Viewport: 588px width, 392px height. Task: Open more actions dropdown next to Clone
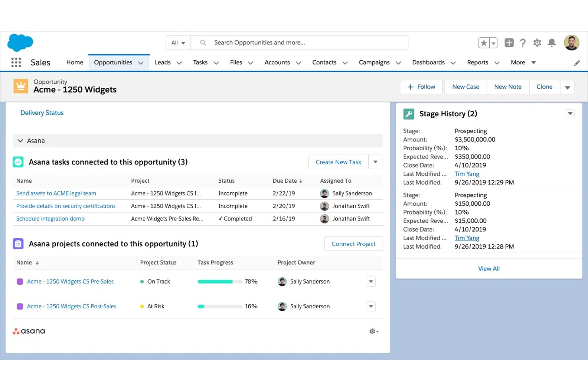[567, 87]
